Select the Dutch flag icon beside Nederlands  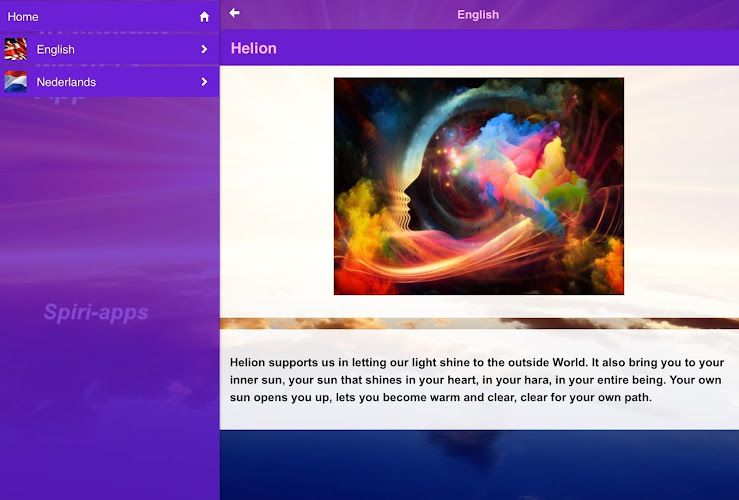tap(16, 82)
